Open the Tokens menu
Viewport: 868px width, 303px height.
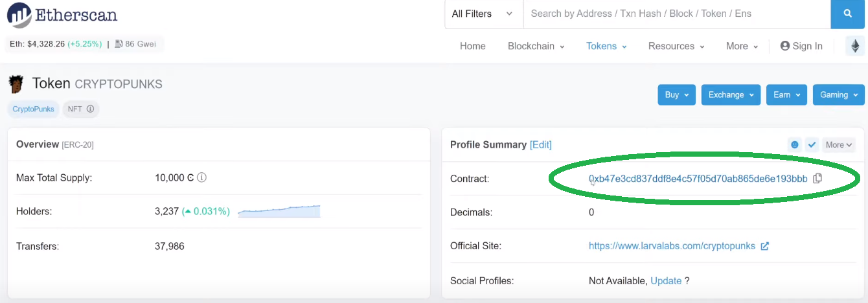pos(606,46)
